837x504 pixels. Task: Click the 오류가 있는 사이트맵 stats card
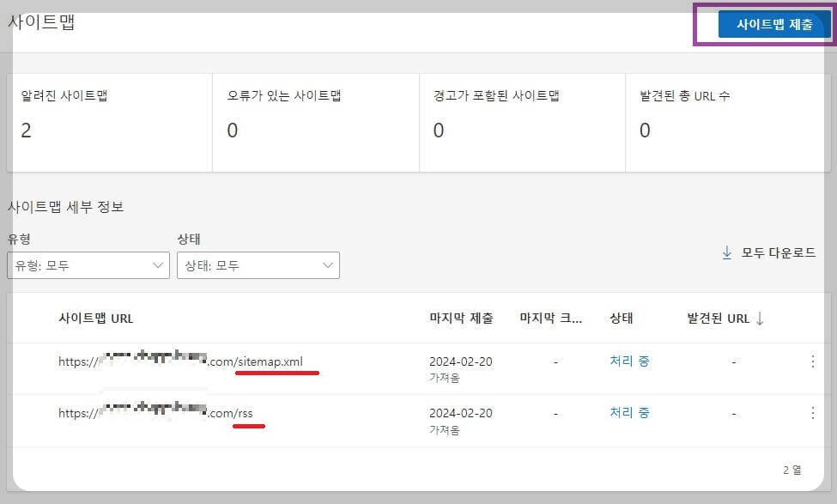(316, 120)
